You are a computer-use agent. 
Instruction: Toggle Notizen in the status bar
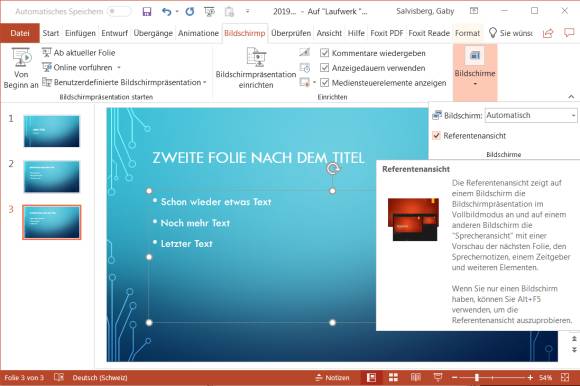[332, 377]
